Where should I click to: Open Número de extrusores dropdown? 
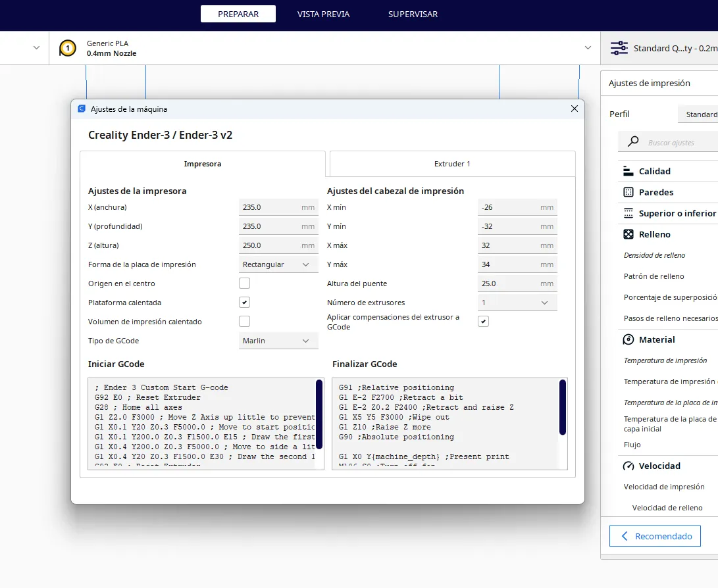coord(517,303)
